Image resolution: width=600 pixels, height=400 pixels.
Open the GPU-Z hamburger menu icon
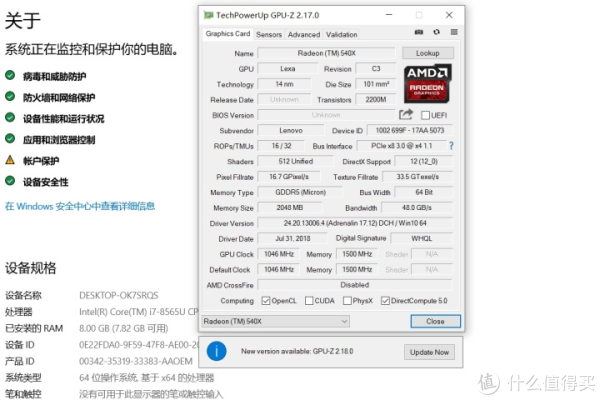pos(454,32)
